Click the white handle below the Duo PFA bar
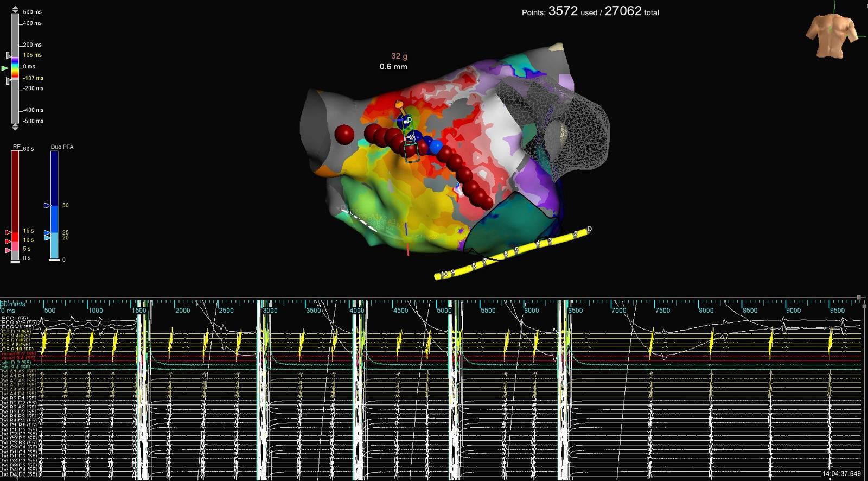The height and width of the screenshot is (481, 868). tap(54, 260)
